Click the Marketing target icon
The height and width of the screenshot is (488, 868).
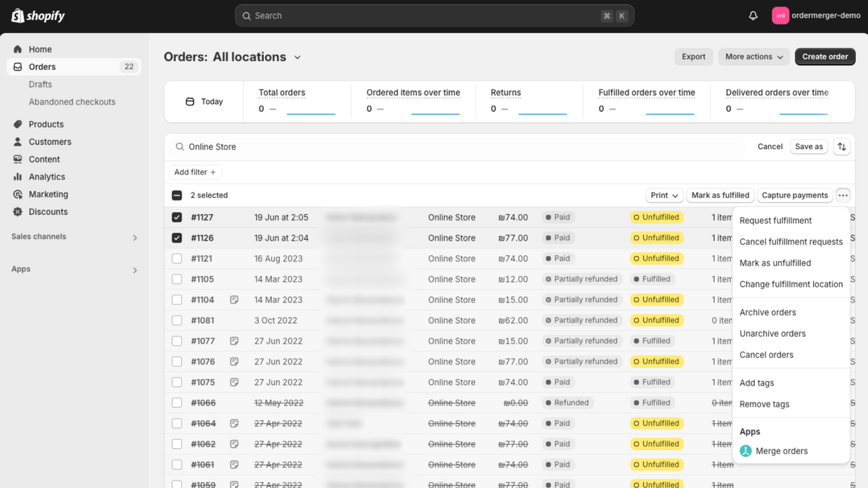[x=18, y=195]
